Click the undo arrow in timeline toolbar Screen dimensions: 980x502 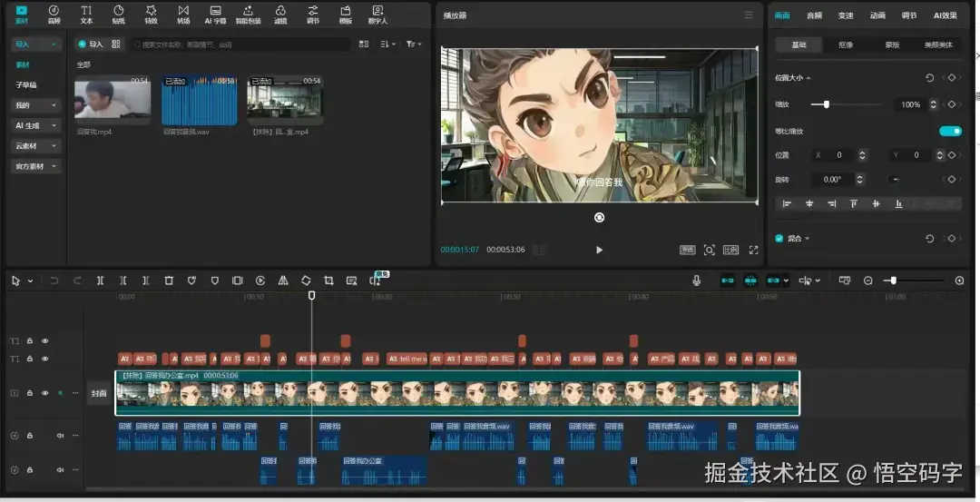(x=54, y=281)
